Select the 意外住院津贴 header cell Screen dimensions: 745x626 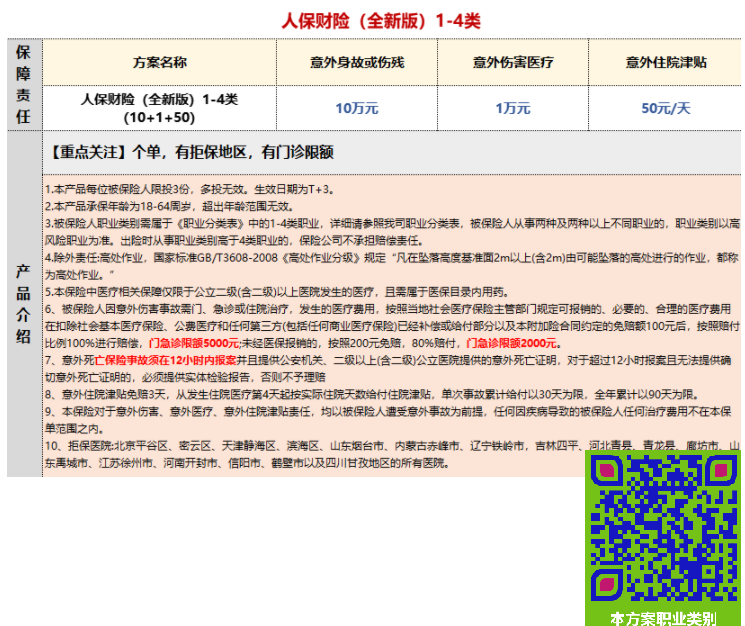click(x=666, y=62)
